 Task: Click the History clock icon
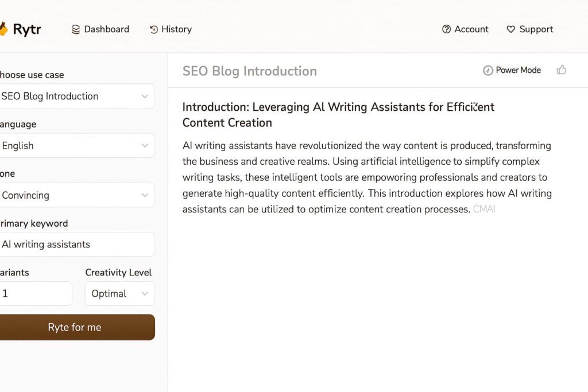coord(154,29)
